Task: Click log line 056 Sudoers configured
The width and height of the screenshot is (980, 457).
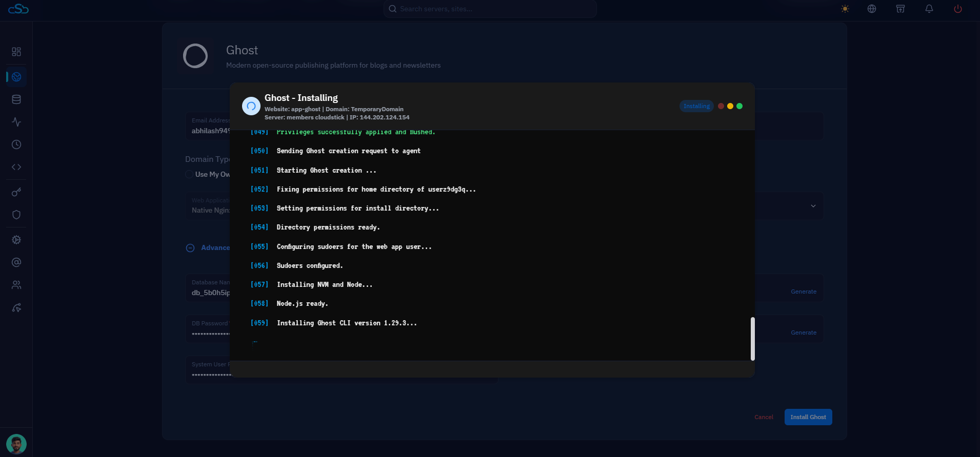Action: (296, 265)
